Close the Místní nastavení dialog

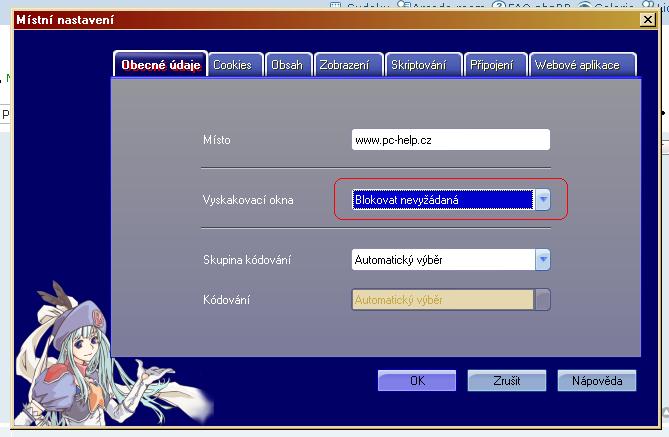point(647,19)
